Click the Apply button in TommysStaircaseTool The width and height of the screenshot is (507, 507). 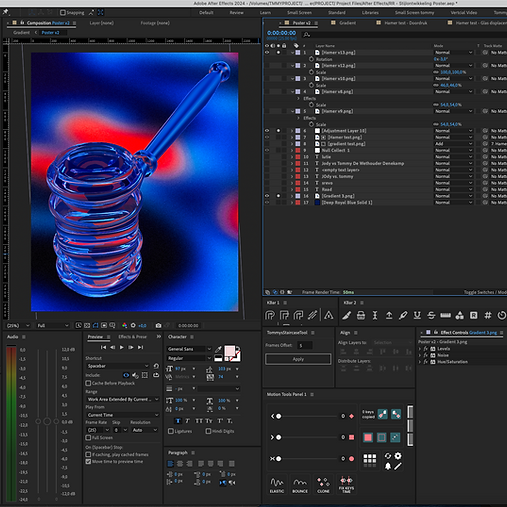(x=298, y=359)
